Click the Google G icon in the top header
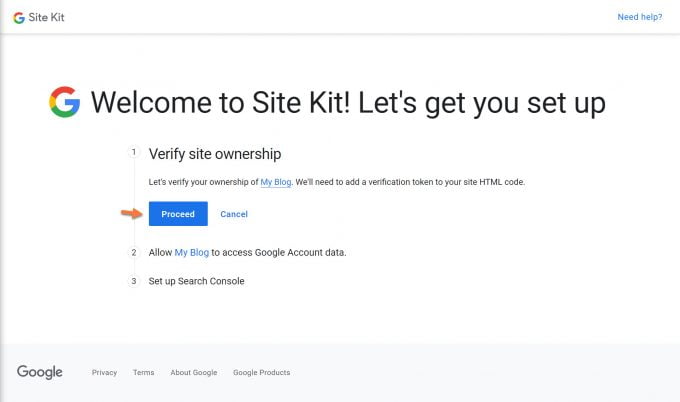680x402 pixels. pyautogui.click(x=18, y=17)
